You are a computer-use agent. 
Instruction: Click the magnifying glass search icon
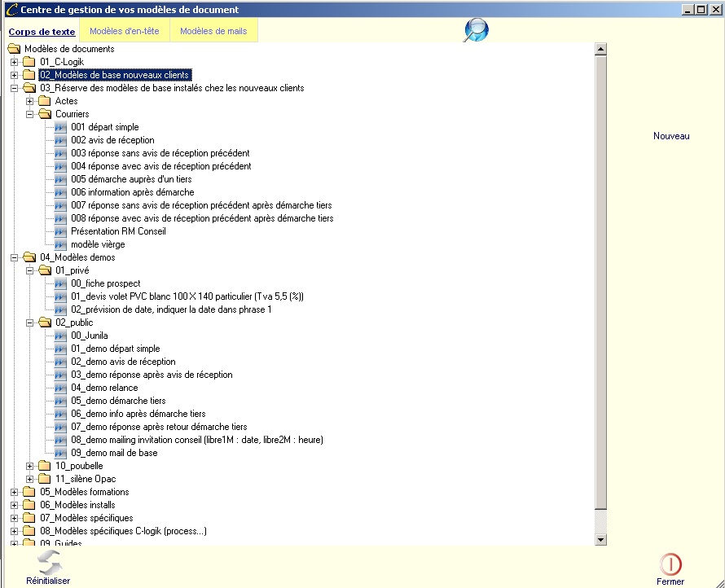476,30
